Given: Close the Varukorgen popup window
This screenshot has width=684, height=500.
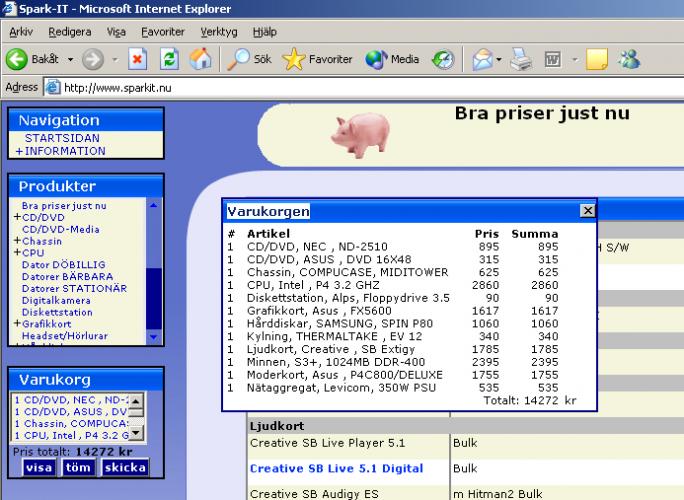Looking at the screenshot, I should (x=587, y=211).
